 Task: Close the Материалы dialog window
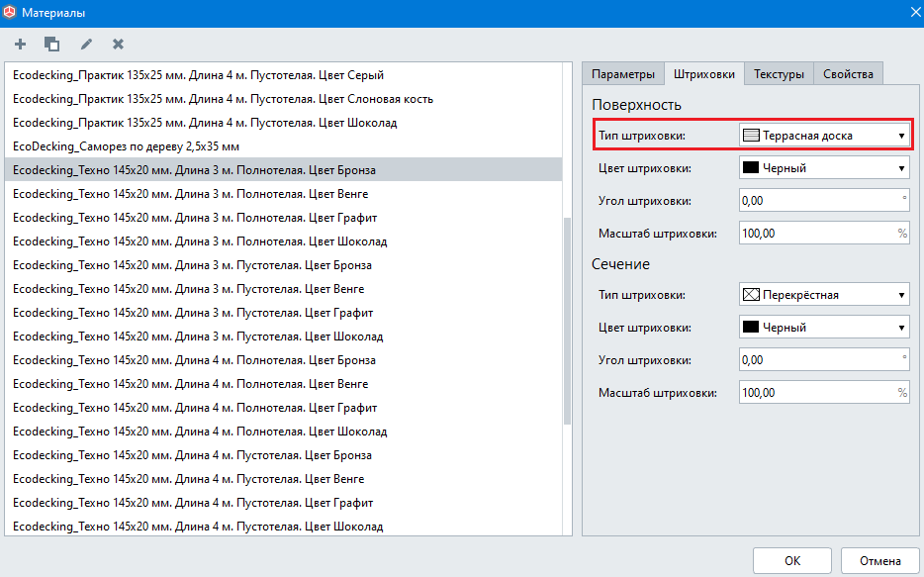click(915, 13)
